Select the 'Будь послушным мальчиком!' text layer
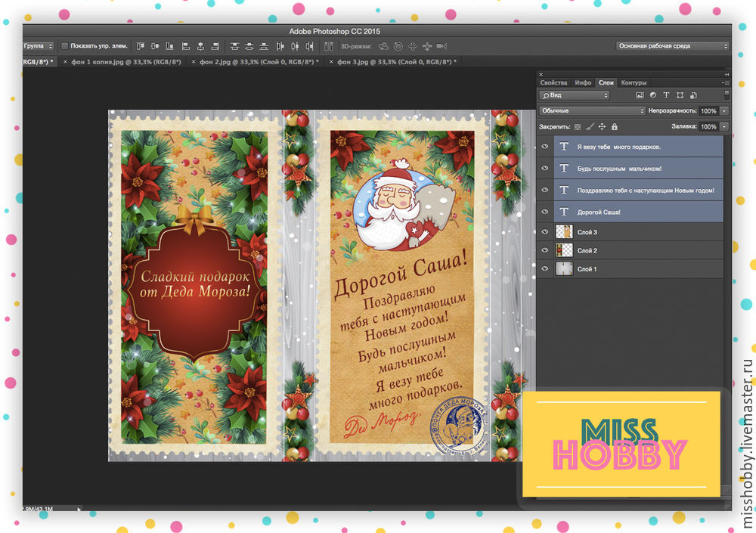Image resolution: width=756 pixels, height=533 pixels. point(618,169)
